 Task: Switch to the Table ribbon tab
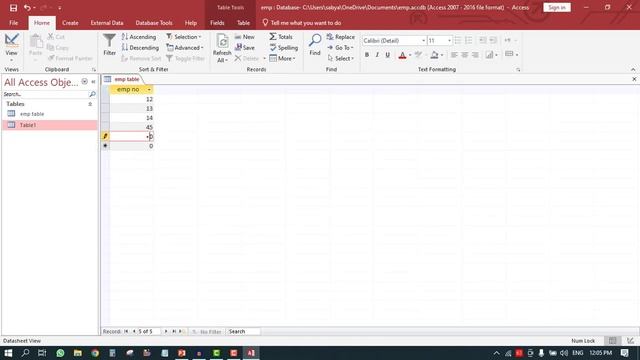click(x=243, y=23)
